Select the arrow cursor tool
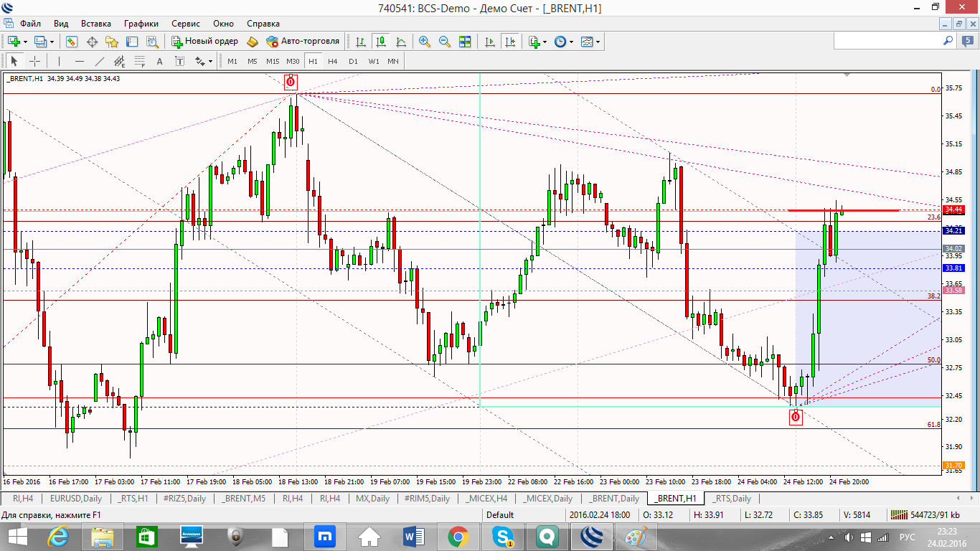 coord(14,61)
